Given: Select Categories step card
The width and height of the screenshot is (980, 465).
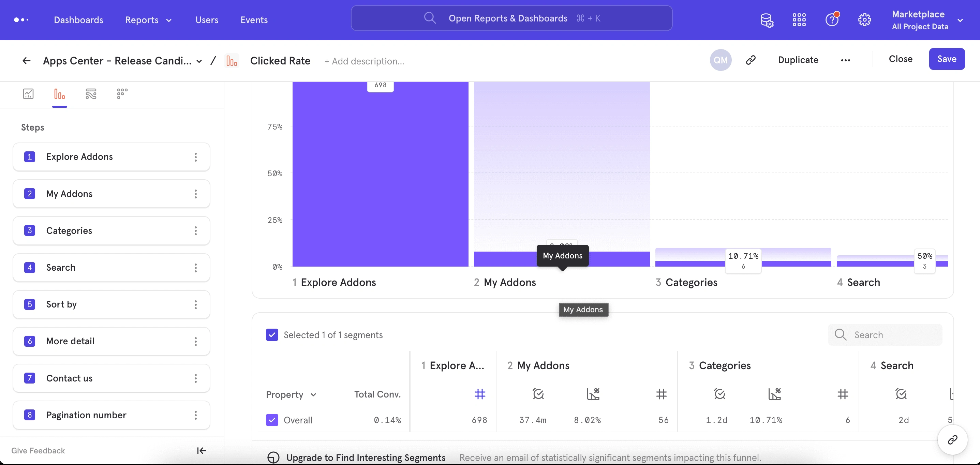Looking at the screenshot, I should [x=111, y=231].
